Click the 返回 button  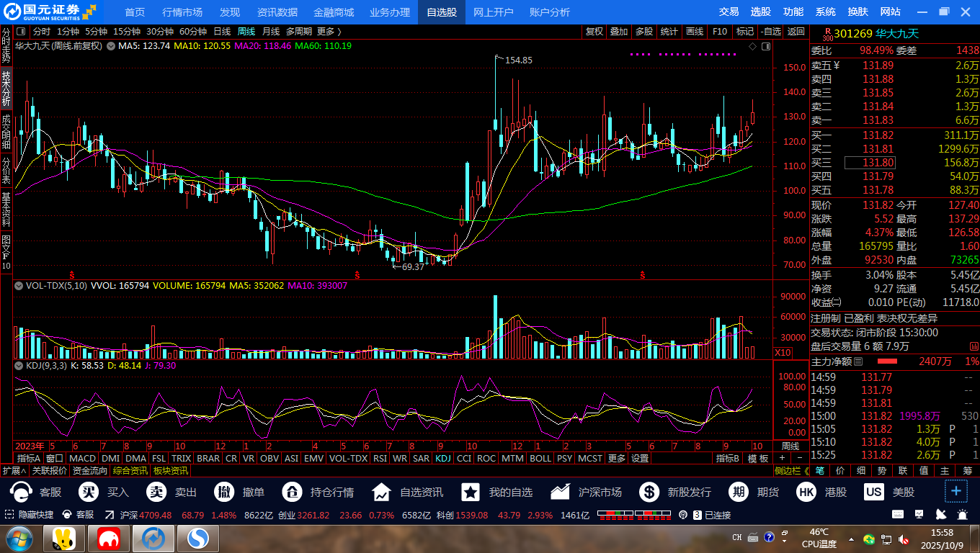[x=796, y=32]
